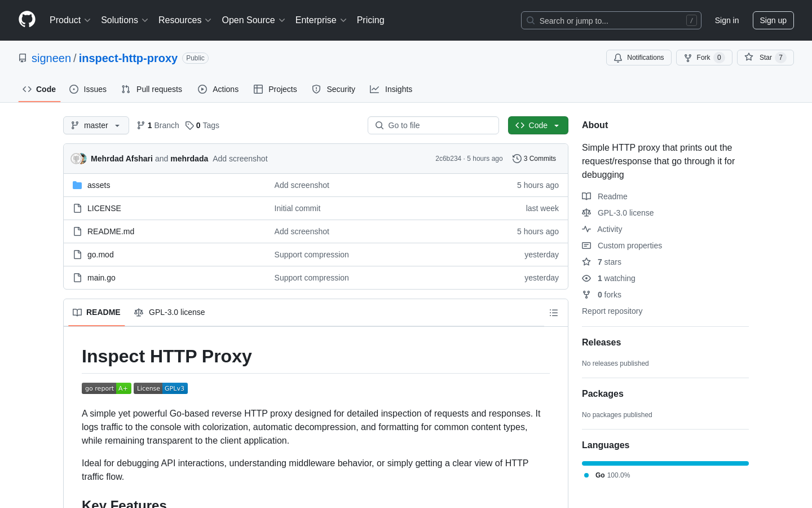Open the Code tab

click(x=39, y=89)
